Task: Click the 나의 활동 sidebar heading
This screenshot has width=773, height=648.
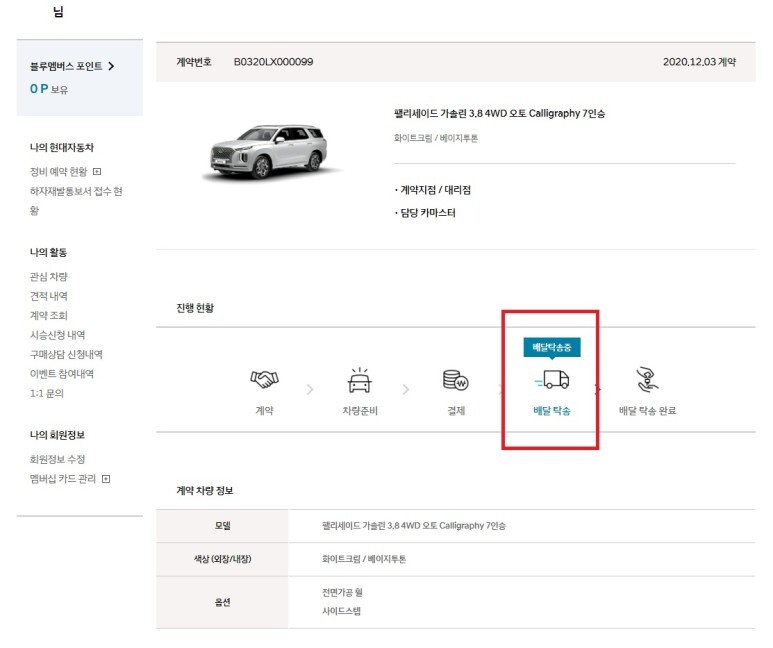Action: 48,252
